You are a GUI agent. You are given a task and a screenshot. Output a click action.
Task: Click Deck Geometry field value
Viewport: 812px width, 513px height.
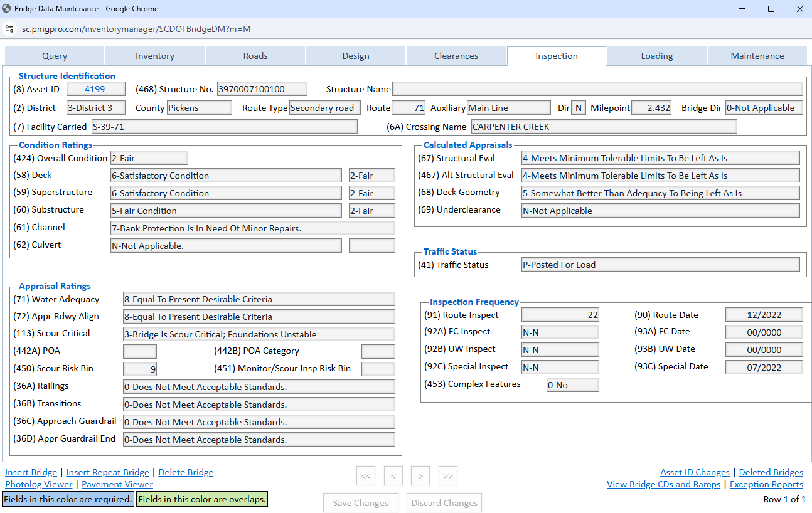661,193
